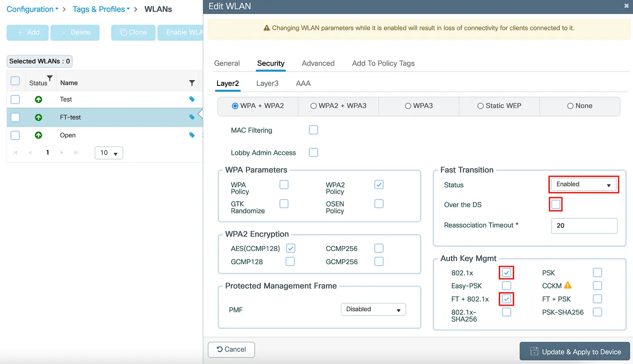Click the Cancel button
Viewport: 633px width, 364px height.
[231, 350]
